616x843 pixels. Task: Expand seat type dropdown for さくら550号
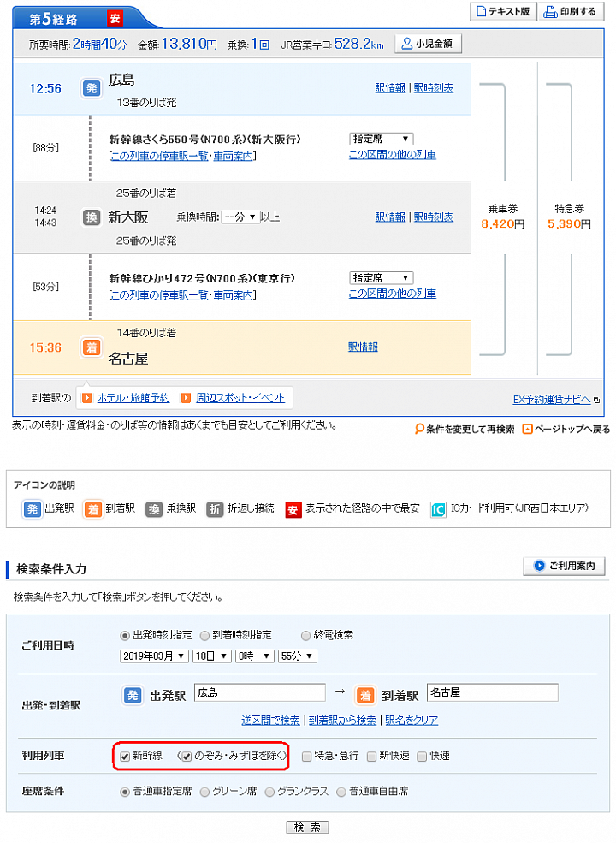pos(381,139)
